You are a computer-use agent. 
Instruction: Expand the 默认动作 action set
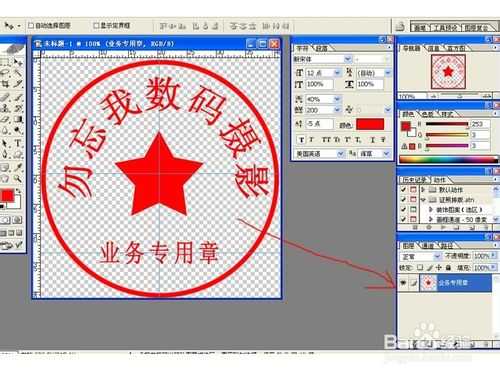coord(423,189)
